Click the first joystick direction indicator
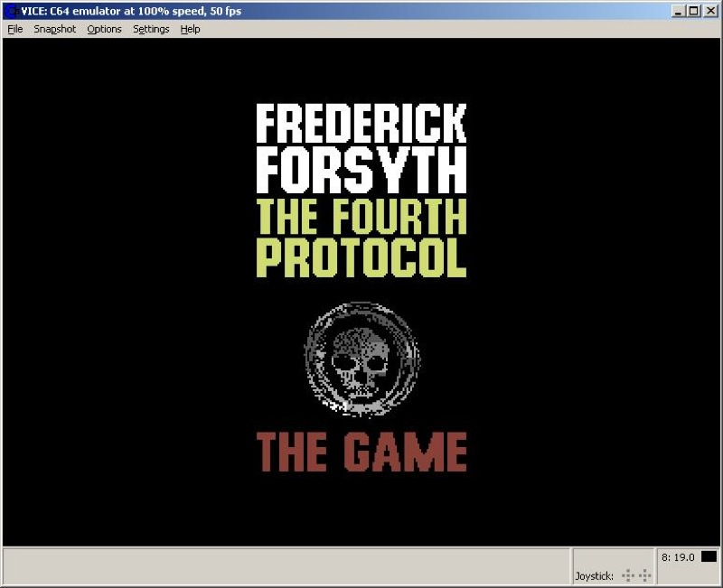The height and width of the screenshot is (588, 723). point(628,575)
